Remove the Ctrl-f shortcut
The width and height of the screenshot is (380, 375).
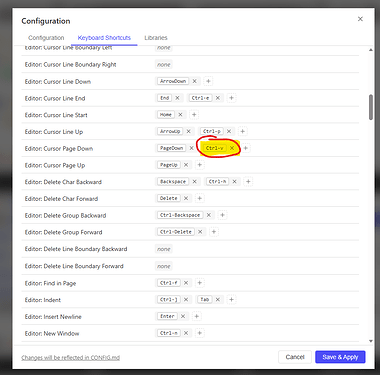tap(186, 283)
